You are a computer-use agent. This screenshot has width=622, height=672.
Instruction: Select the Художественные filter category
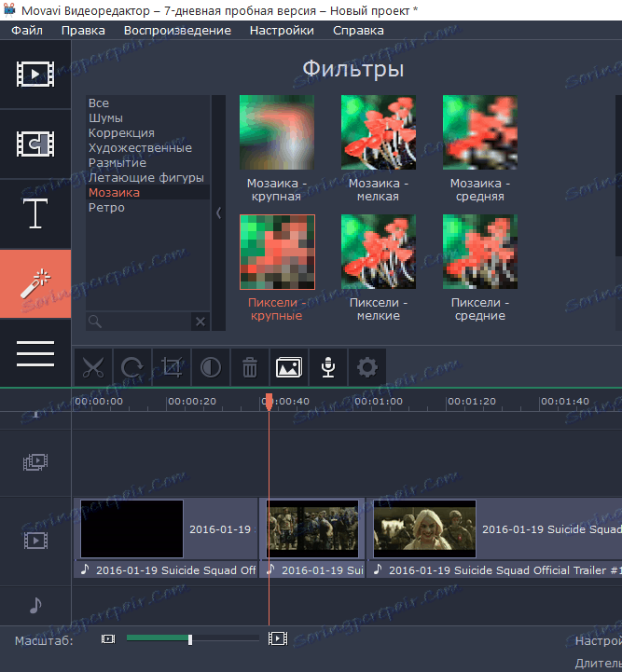click(x=148, y=148)
